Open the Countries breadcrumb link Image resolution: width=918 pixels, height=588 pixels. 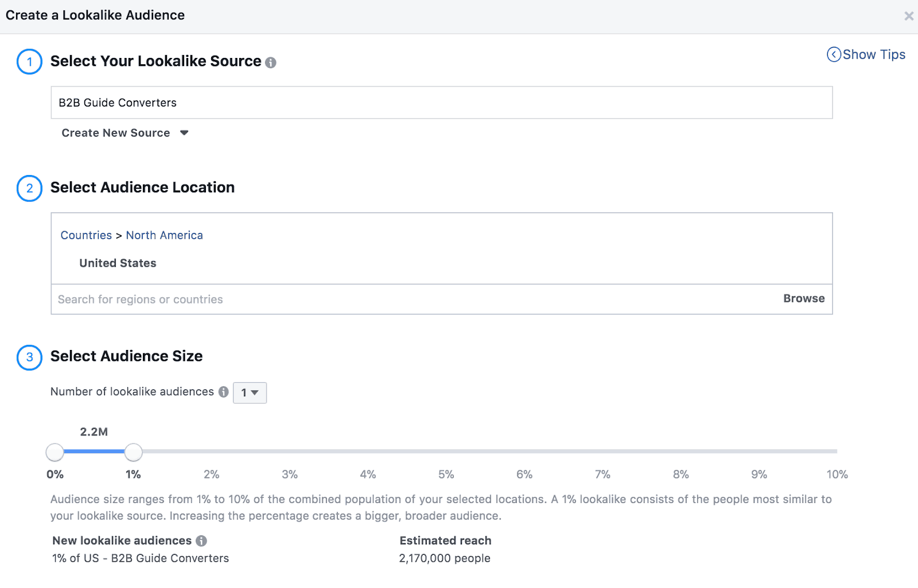(x=86, y=235)
